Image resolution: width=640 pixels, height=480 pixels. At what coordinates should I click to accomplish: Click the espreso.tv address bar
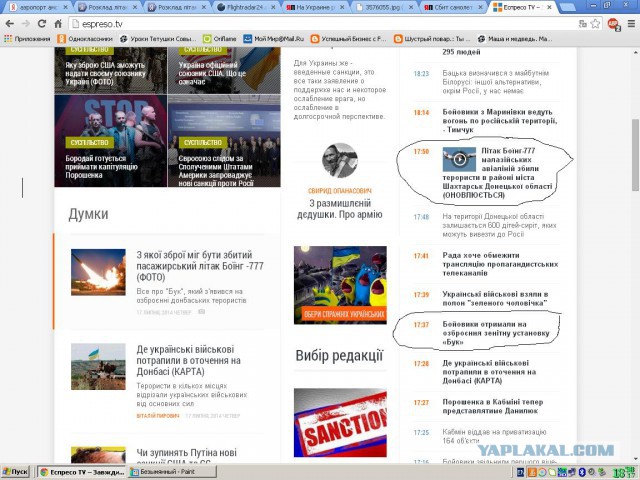[x=324, y=24]
